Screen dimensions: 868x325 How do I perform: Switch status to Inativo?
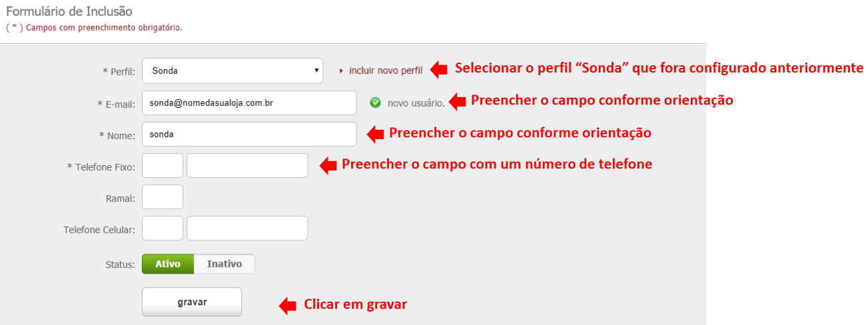[x=224, y=264]
